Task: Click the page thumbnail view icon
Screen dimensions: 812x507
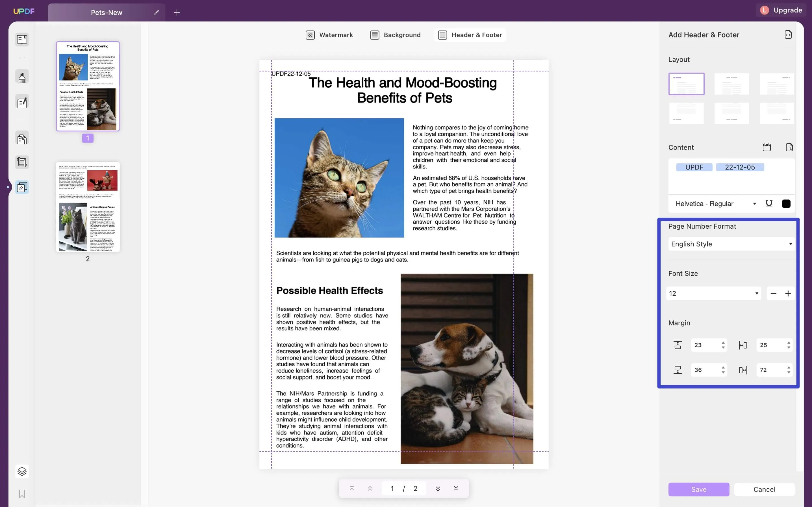Action: point(21,38)
